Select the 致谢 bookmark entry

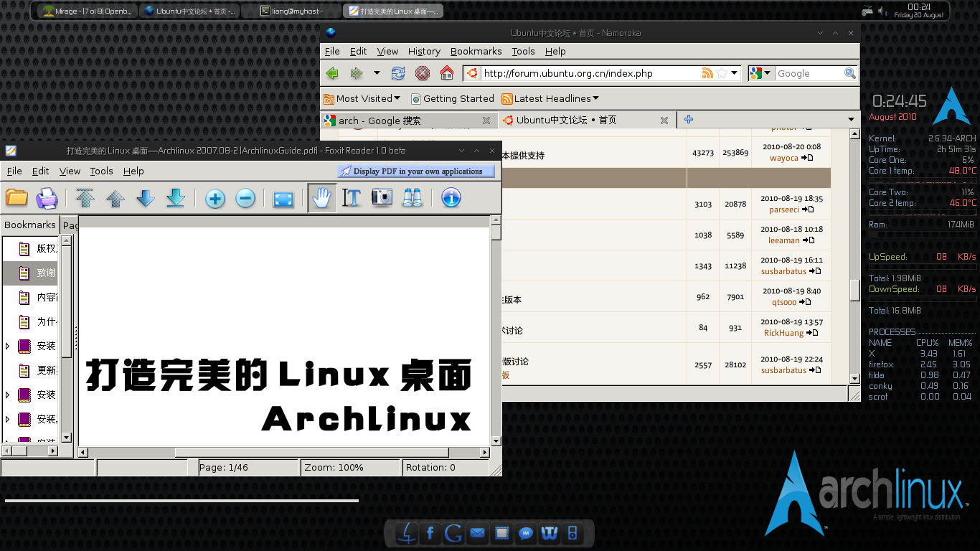pyautogui.click(x=31, y=273)
